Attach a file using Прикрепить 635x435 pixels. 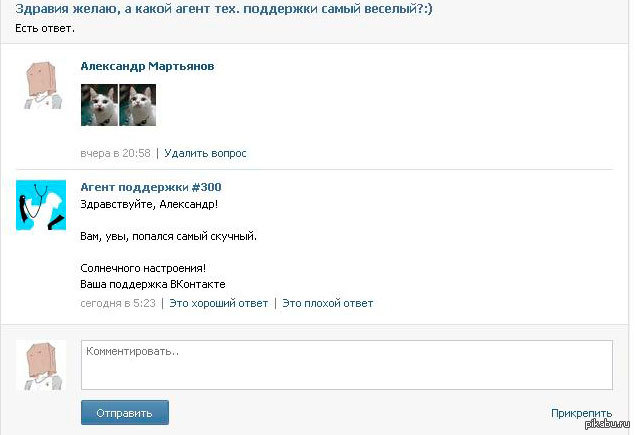click(x=582, y=413)
